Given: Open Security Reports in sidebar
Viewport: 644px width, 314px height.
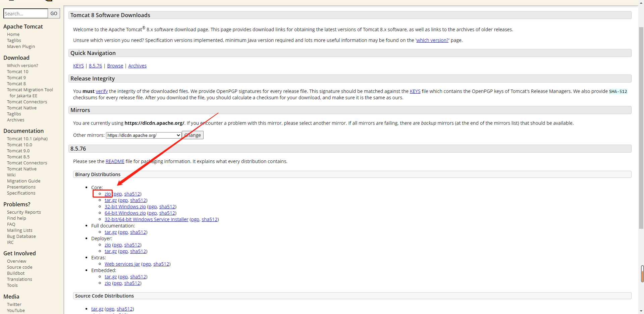Looking at the screenshot, I should coord(24,212).
